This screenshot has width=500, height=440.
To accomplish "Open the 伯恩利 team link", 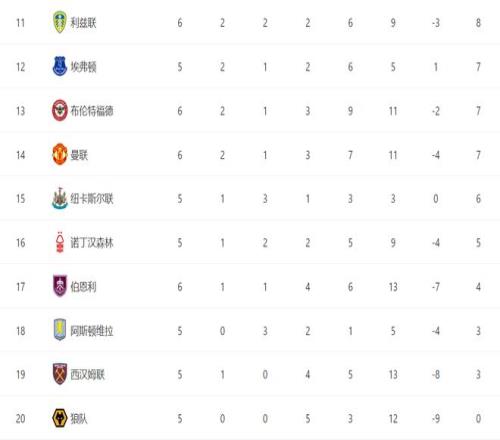I will coord(83,287).
